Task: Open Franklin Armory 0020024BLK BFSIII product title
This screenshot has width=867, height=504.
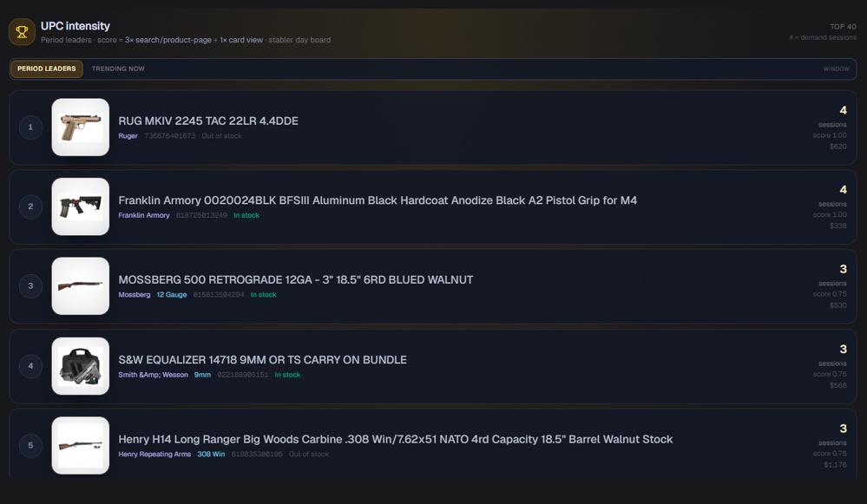Action: (378, 200)
